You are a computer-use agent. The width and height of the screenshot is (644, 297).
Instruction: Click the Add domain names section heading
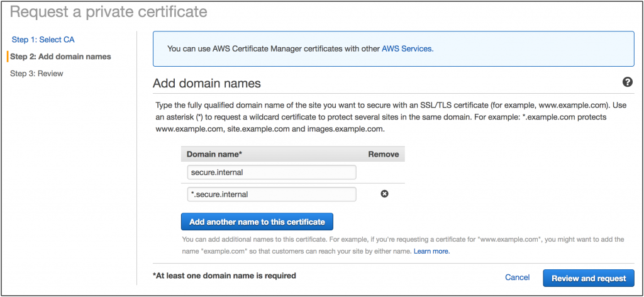click(x=206, y=84)
